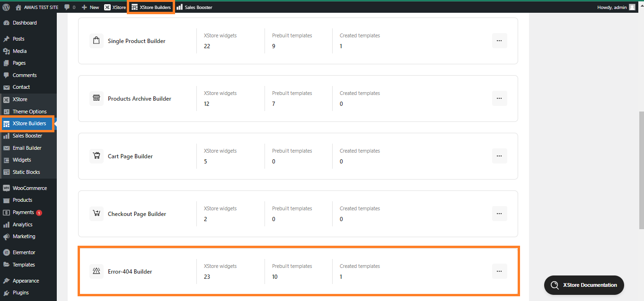Click the Products Archive Builder store icon
The height and width of the screenshot is (301, 644).
coord(97,98)
